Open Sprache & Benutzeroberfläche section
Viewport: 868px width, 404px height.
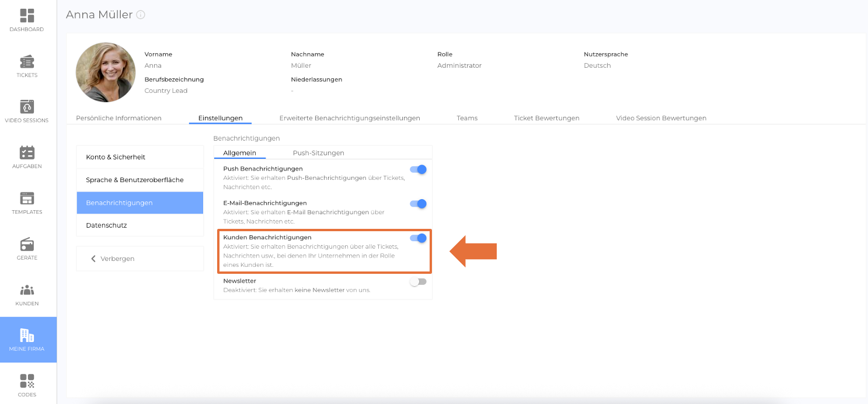click(135, 180)
